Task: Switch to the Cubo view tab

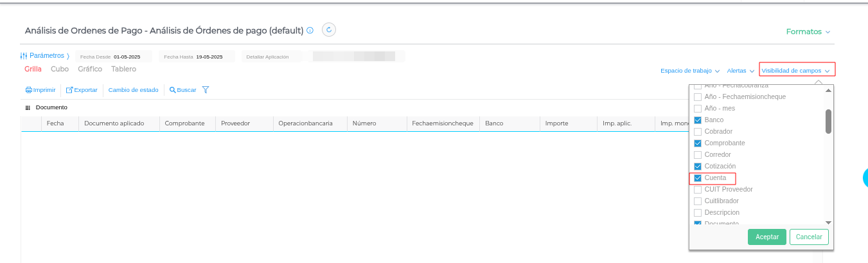Action: coord(60,69)
